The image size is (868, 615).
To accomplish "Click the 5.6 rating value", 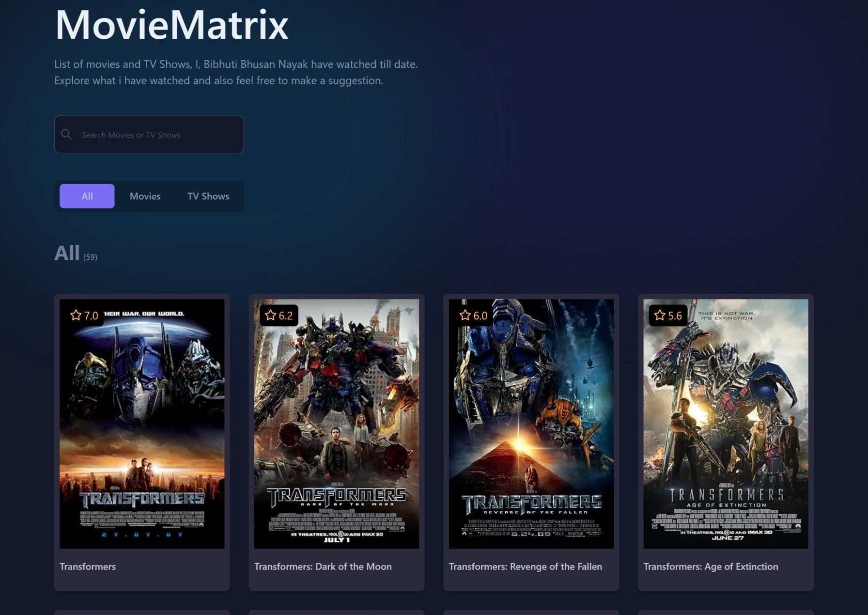I will [675, 316].
